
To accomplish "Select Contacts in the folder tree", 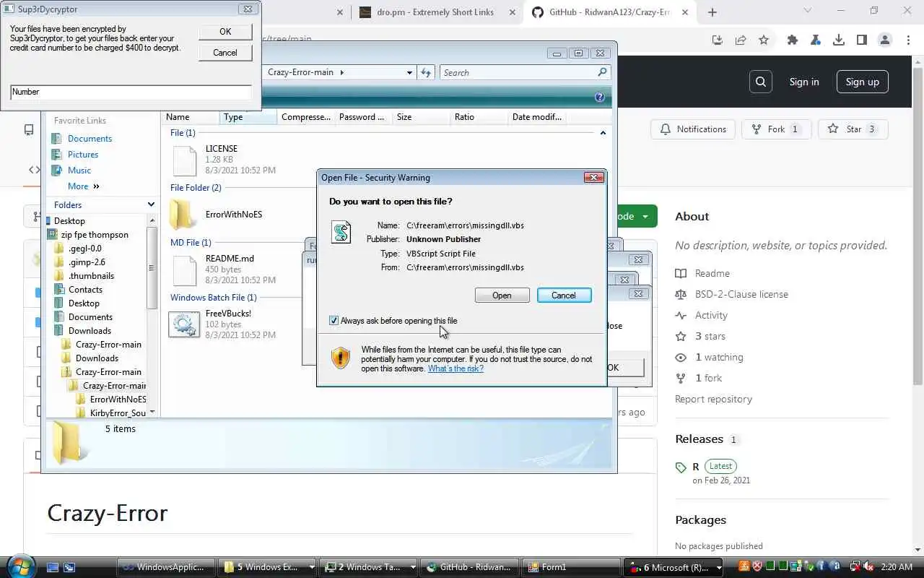I will tap(85, 290).
